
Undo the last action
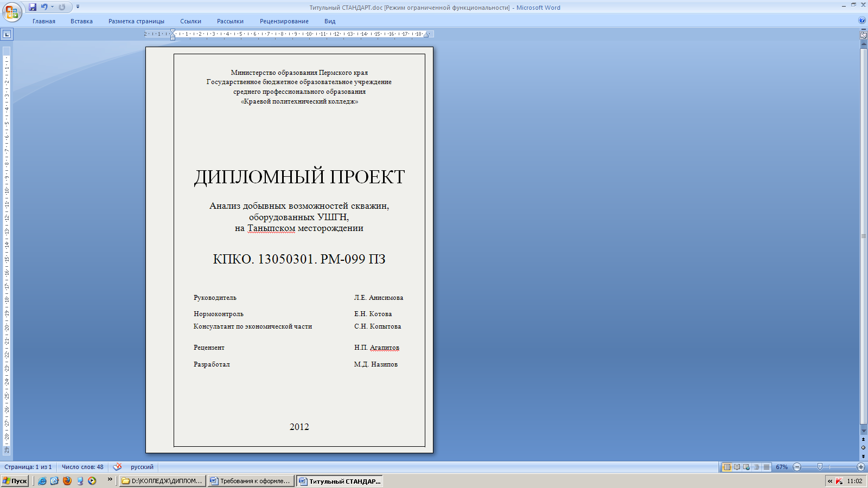[44, 7]
